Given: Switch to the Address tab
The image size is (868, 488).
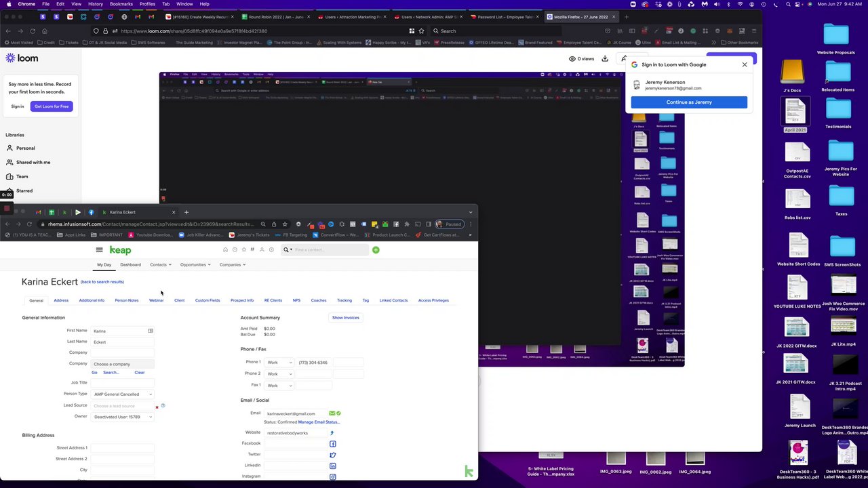Looking at the screenshot, I should click(x=61, y=300).
